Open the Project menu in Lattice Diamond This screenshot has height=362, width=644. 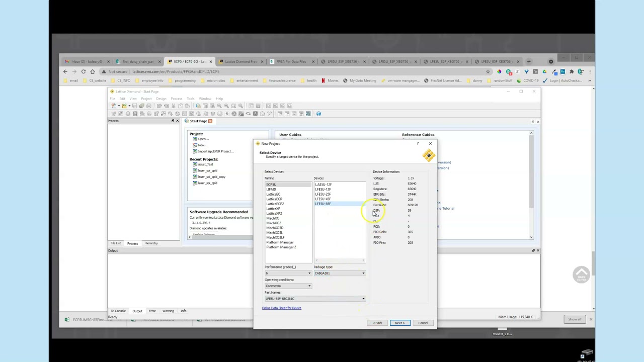(146, 99)
